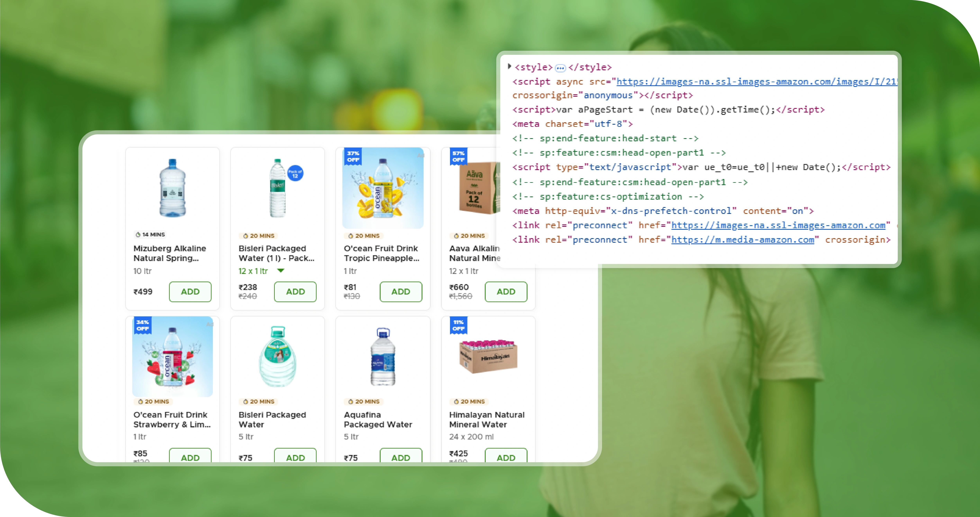Select the sp:end-feature:head-start comment line

point(605,139)
